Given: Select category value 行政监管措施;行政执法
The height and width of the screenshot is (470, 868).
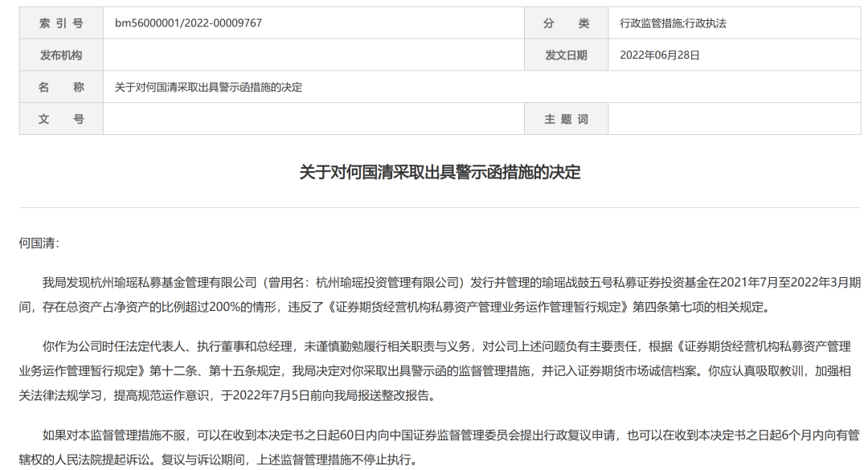Looking at the screenshot, I should pyautogui.click(x=673, y=23).
